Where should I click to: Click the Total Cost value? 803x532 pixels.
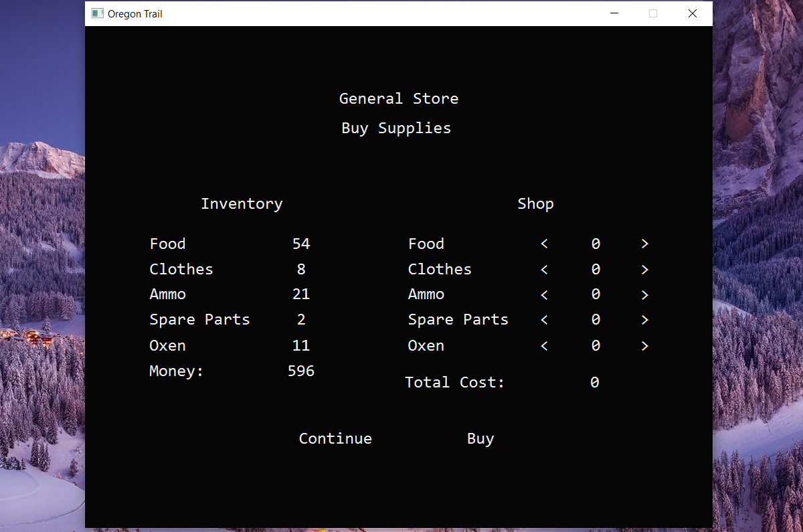(x=594, y=382)
